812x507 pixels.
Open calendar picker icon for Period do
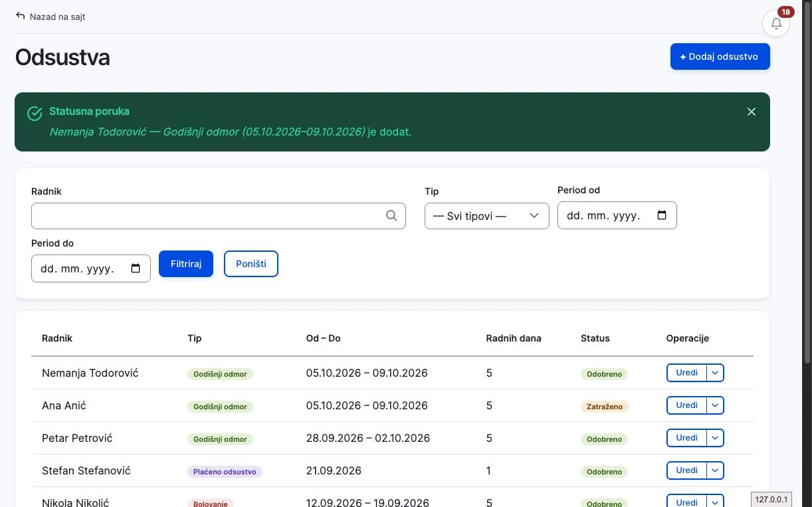[x=136, y=268]
